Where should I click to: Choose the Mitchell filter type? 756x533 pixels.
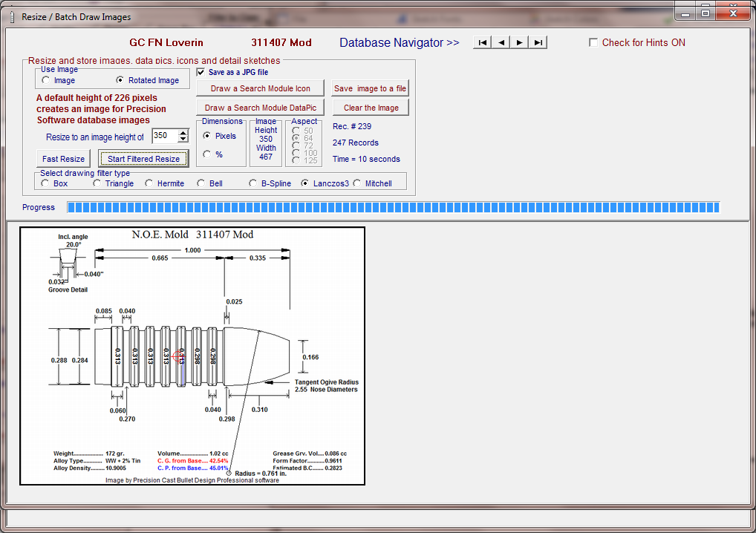[357, 183]
